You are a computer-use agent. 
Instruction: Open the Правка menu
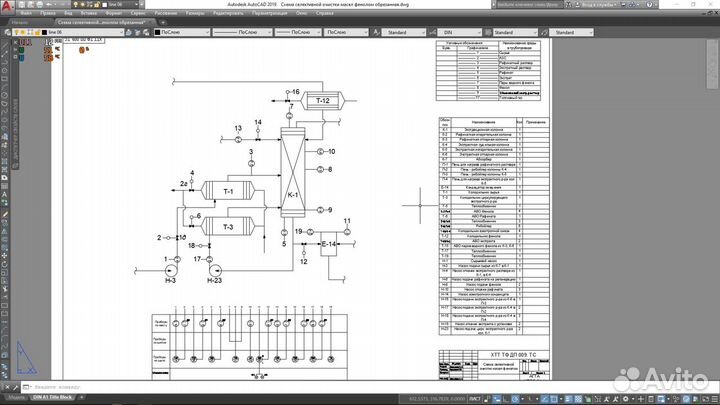(49, 15)
